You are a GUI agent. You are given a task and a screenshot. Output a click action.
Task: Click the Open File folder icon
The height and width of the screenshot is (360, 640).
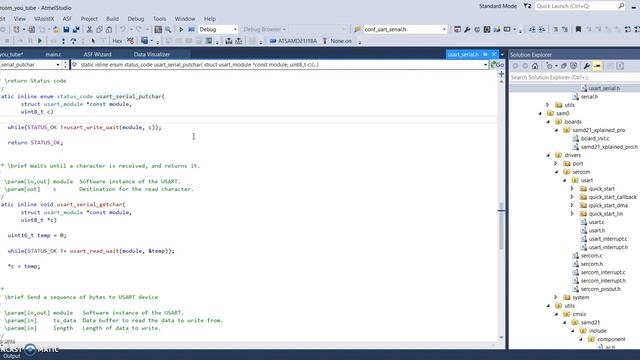(56, 29)
